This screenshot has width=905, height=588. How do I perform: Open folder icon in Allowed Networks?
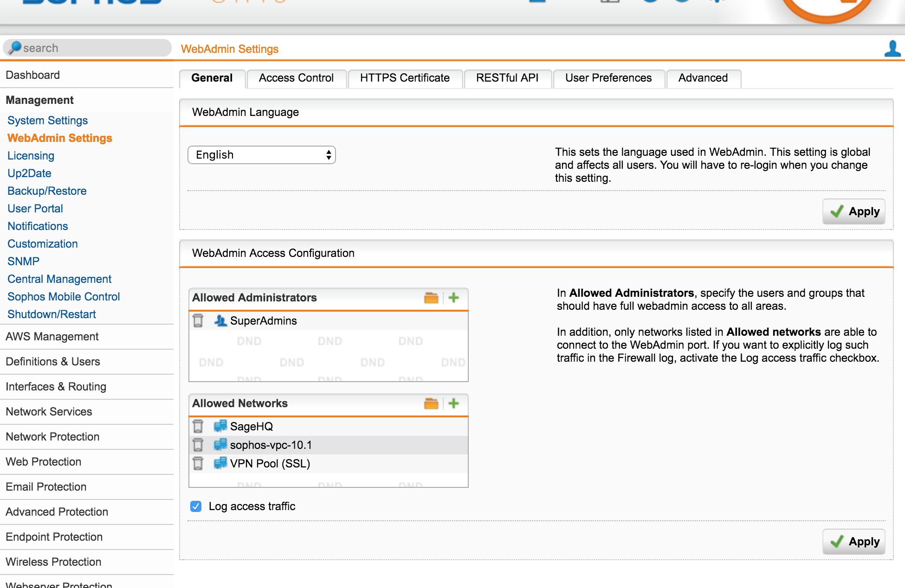click(431, 403)
